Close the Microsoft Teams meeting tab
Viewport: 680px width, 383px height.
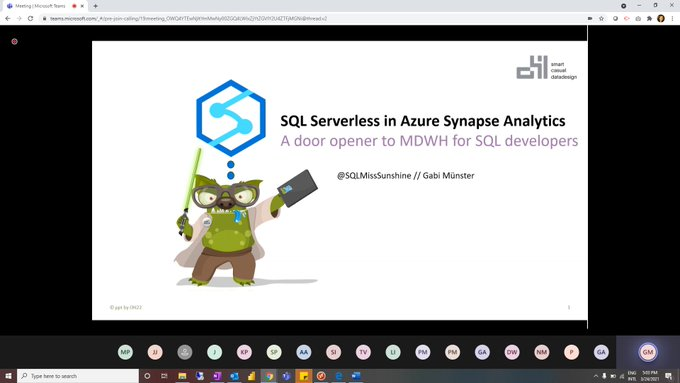tap(82, 6)
